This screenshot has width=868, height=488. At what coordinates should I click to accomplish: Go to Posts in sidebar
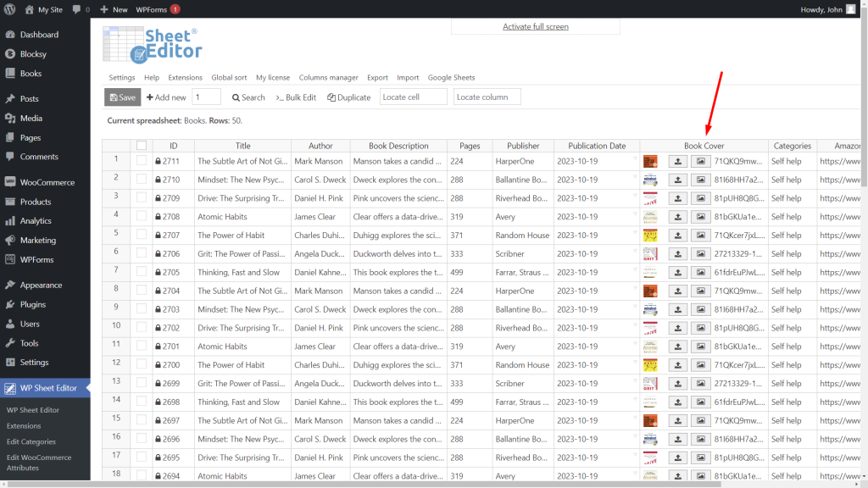pos(30,98)
